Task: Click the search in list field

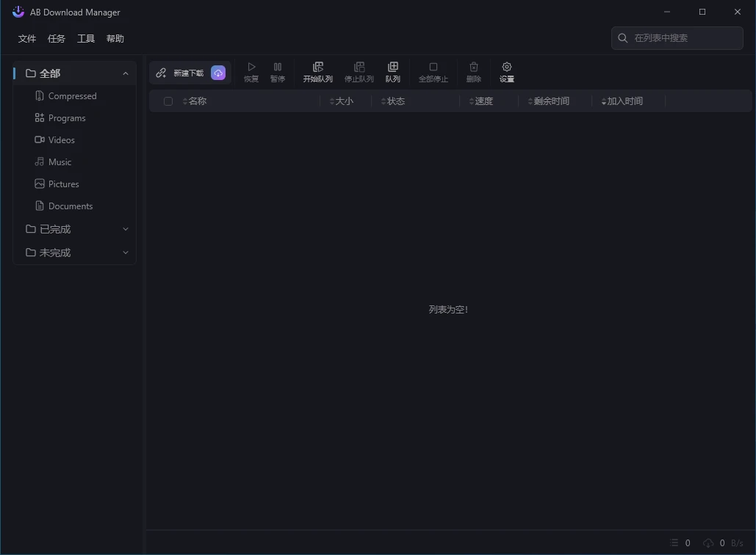Action: pos(683,38)
